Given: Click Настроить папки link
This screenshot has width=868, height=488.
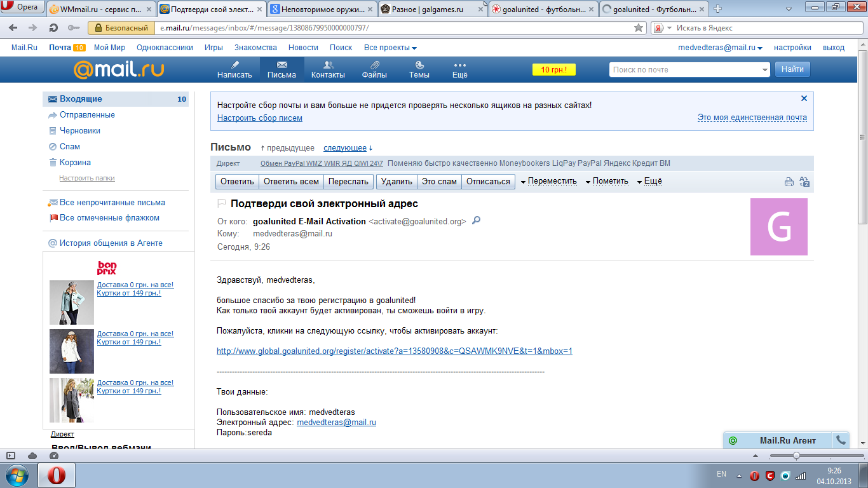Looking at the screenshot, I should (x=87, y=179).
